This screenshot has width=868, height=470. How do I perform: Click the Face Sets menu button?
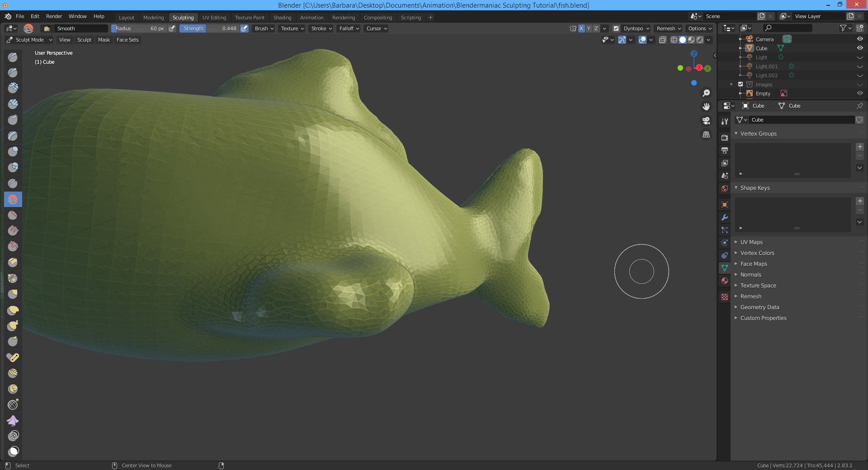tap(127, 40)
